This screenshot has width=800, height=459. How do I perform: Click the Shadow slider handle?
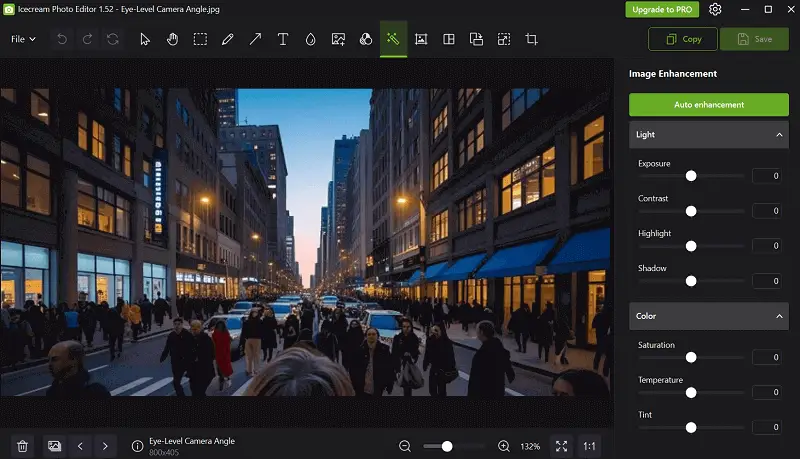(x=691, y=281)
